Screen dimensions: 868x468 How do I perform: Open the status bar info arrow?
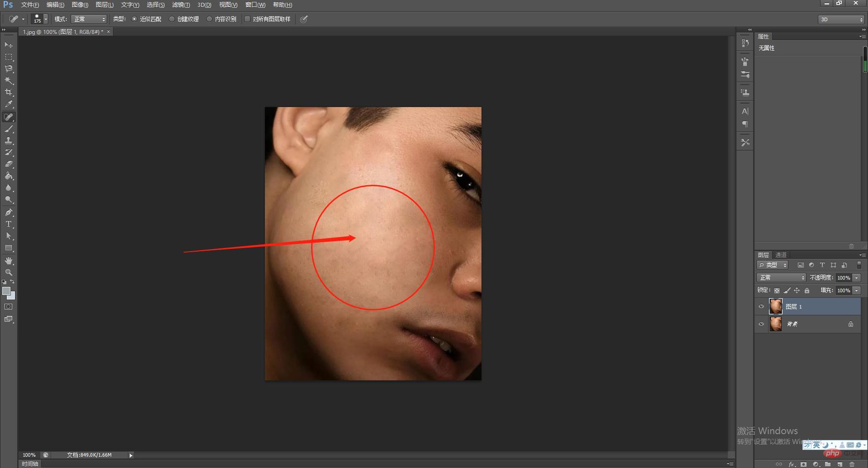click(x=131, y=455)
